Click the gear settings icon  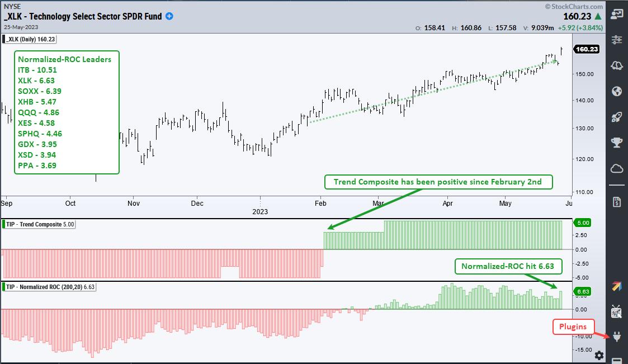pos(599,355)
